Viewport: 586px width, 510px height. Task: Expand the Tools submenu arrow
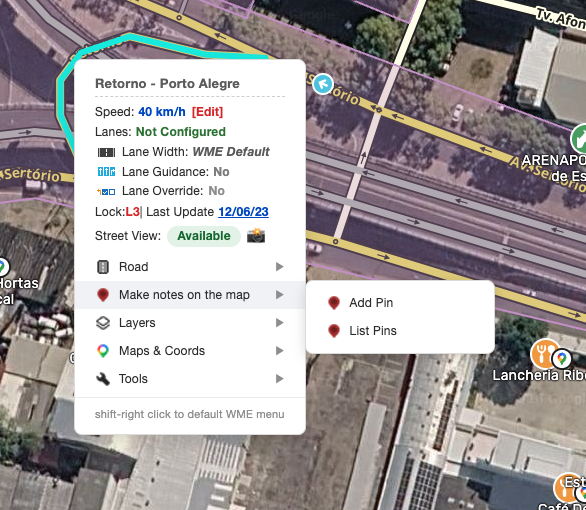[x=280, y=379]
